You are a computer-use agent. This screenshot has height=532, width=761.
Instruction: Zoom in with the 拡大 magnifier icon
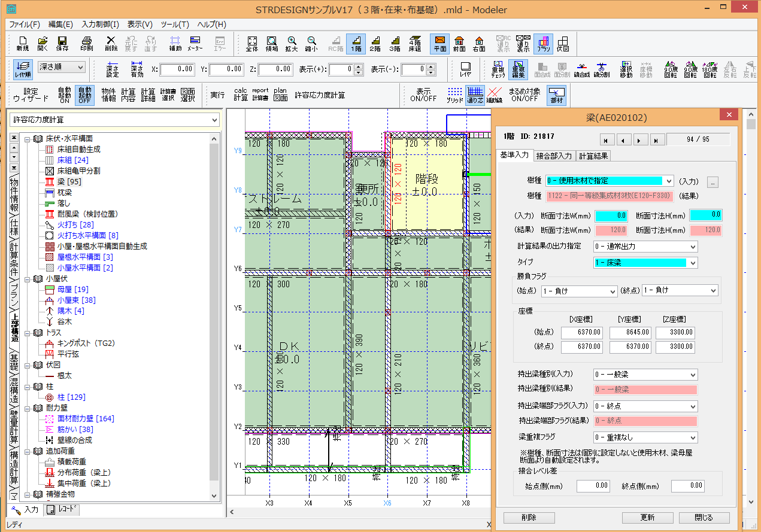pyautogui.click(x=292, y=42)
